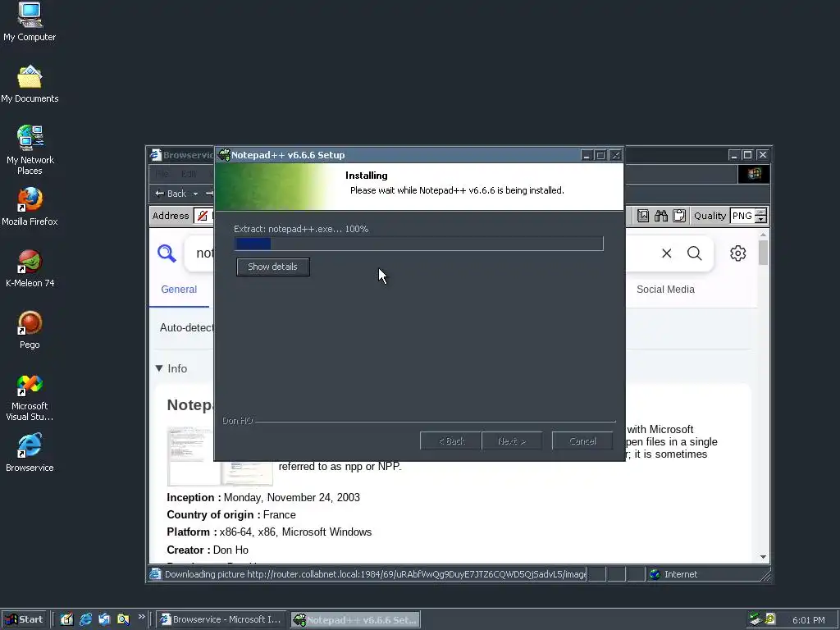Viewport: 840px width, 630px height.
Task: Click the Creator Don Ho text
Action: tap(208, 550)
